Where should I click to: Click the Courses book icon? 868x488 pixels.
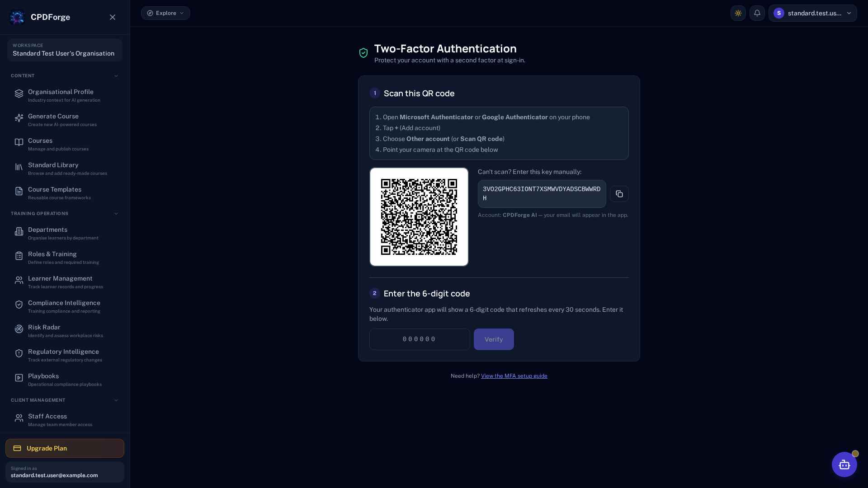point(19,142)
